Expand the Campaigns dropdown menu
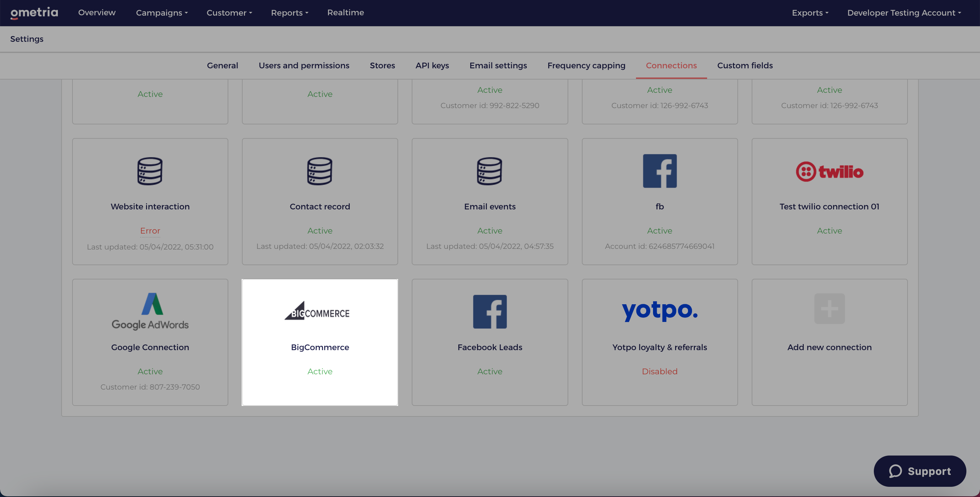This screenshot has height=497, width=980. (162, 13)
